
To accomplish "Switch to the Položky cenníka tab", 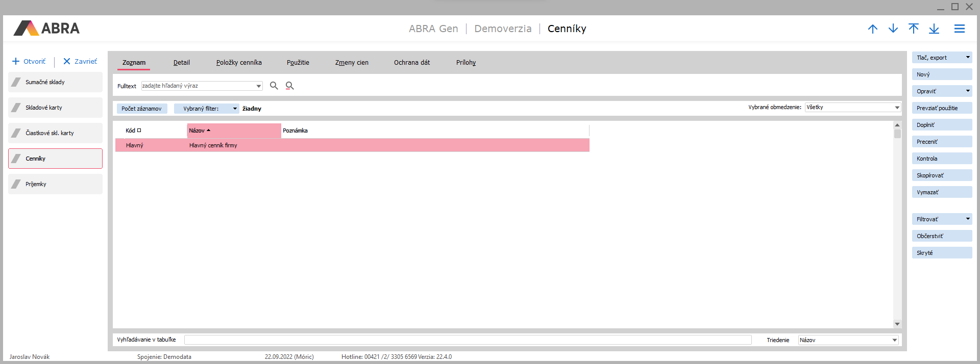I will tap(239, 63).
